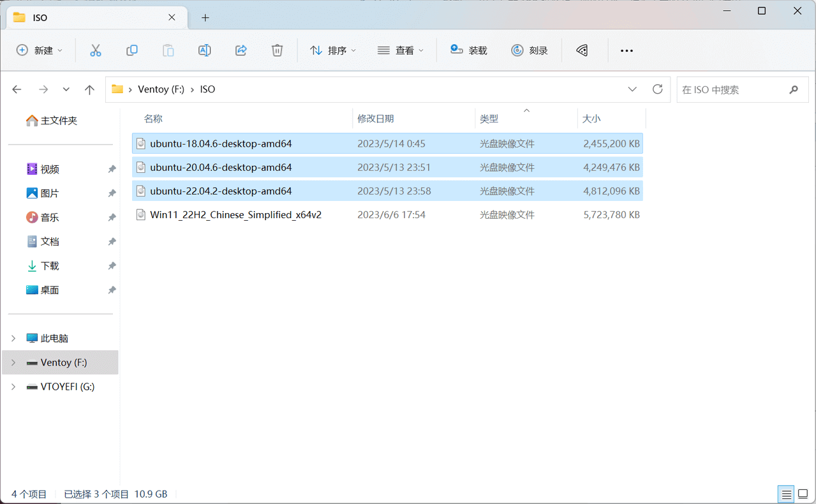
Task: Go forward with the right arrow
Action: pos(43,89)
